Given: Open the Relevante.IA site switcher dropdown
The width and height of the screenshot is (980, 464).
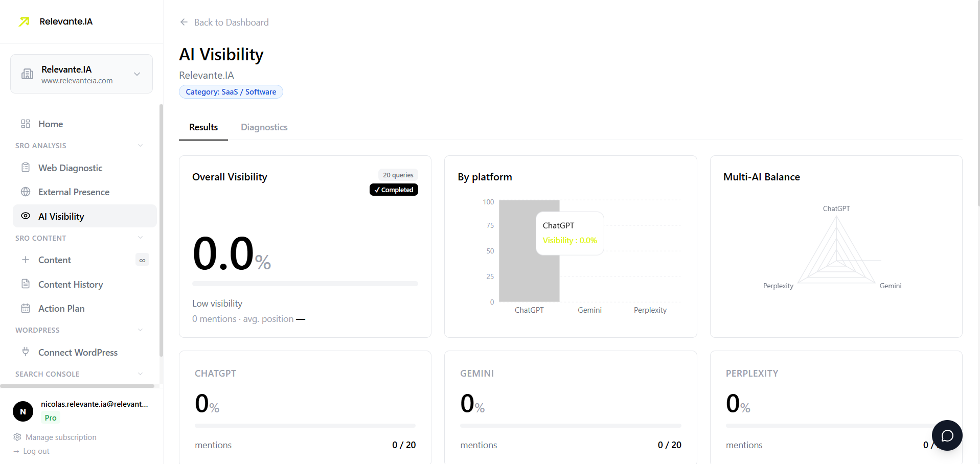Looking at the screenshot, I should 136,74.
